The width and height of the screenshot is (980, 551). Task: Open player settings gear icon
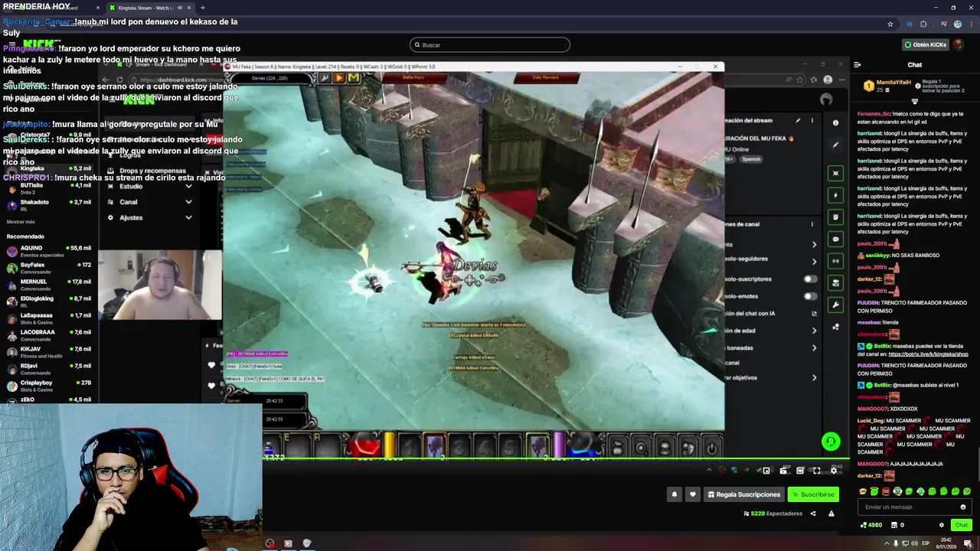834,471
